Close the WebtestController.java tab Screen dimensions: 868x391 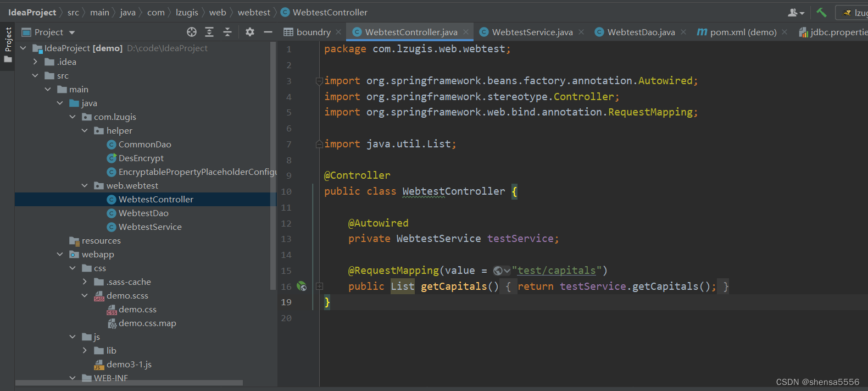pyautogui.click(x=465, y=32)
